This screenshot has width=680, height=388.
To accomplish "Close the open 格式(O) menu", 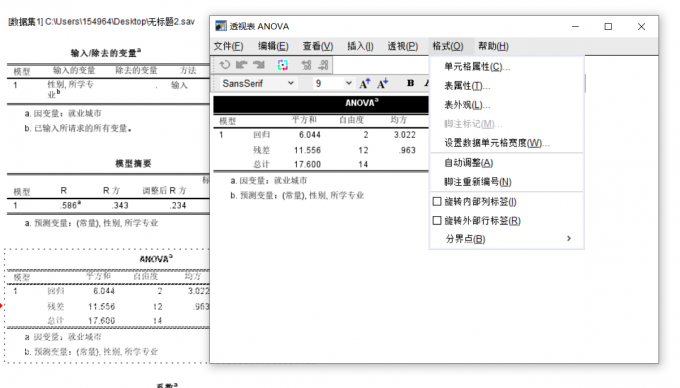I will pyautogui.click(x=448, y=46).
